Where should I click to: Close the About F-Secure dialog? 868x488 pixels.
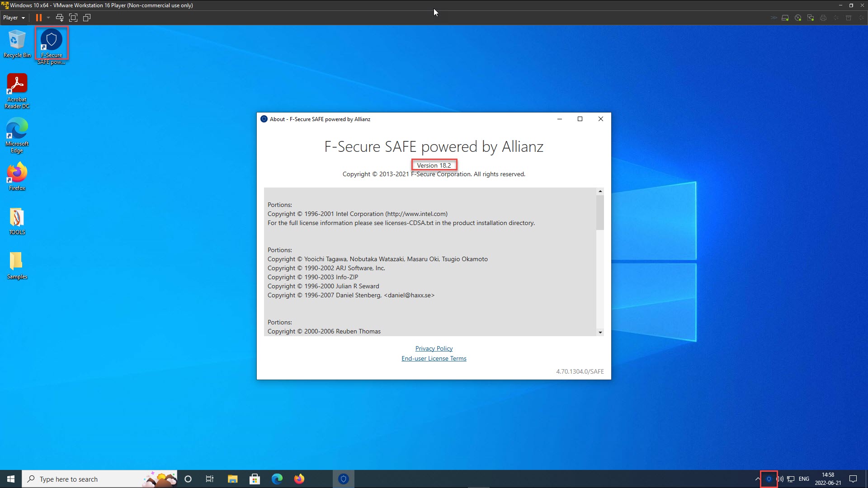click(601, 119)
